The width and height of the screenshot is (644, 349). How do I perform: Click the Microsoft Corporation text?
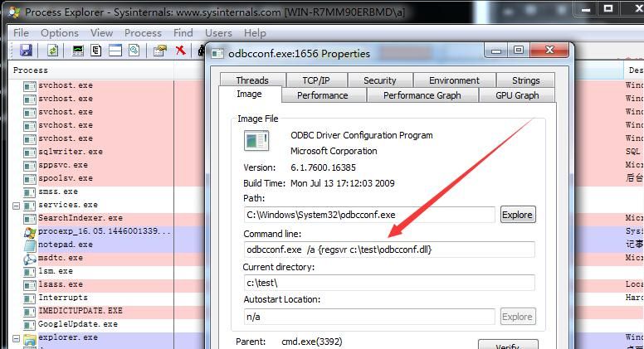(x=334, y=152)
